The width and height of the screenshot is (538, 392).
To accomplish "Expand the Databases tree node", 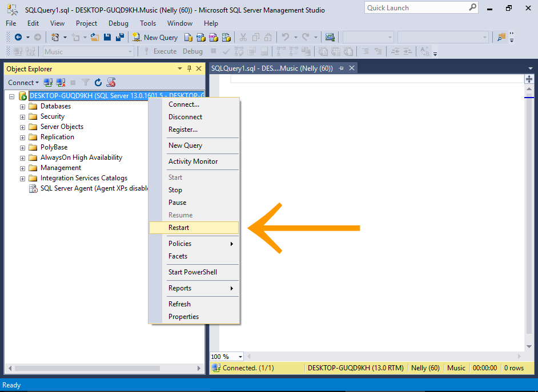I will [x=21, y=106].
